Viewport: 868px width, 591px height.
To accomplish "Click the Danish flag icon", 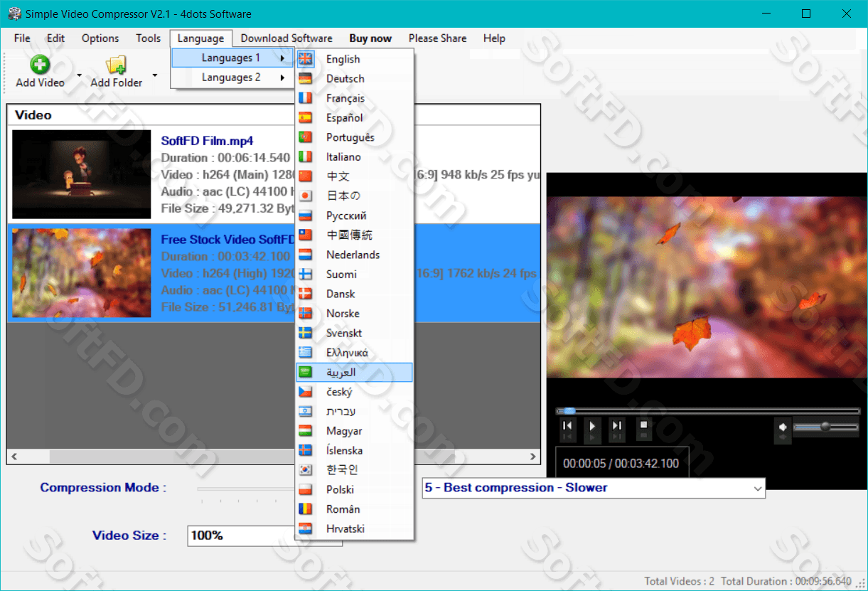I will (x=306, y=294).
